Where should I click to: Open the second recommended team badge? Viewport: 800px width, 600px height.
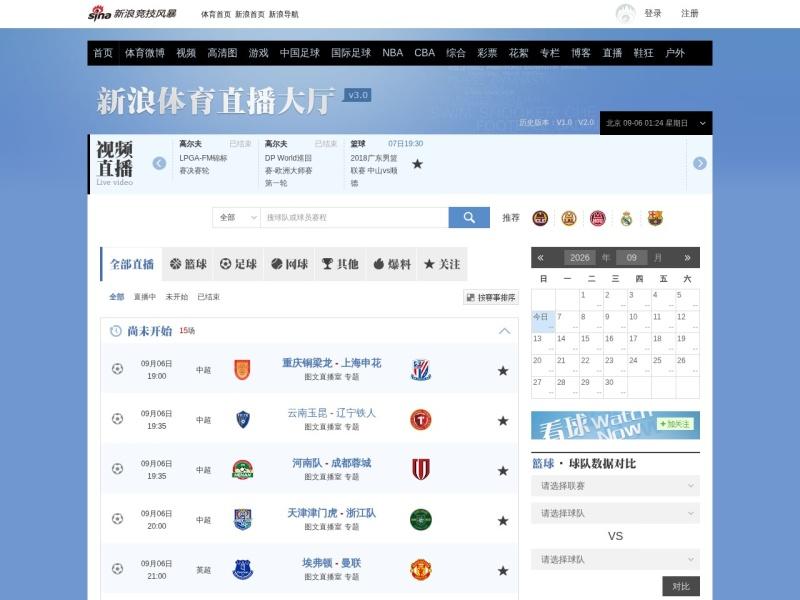[569, 218]
